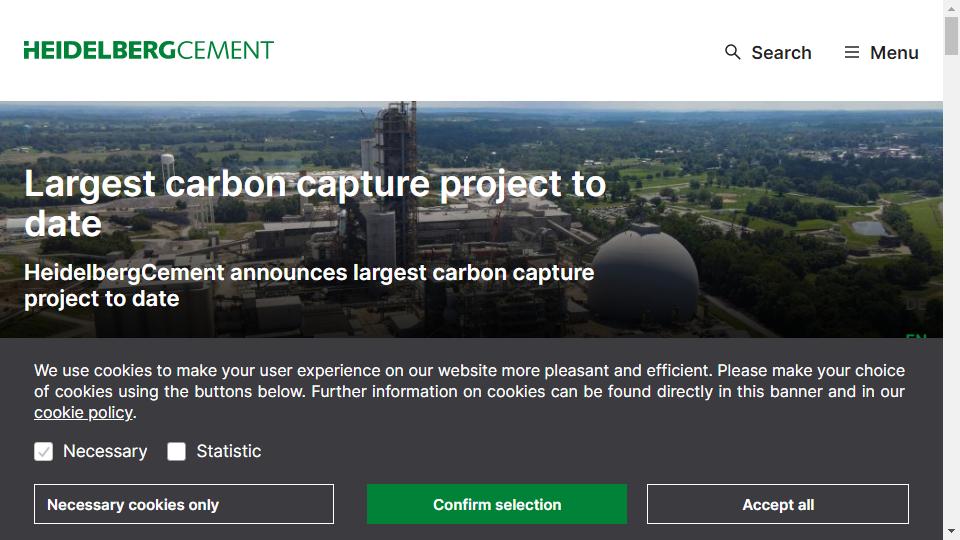This screenshot has width=960, height=540.
Task: Open the cookie policy link
Action: 83,413
